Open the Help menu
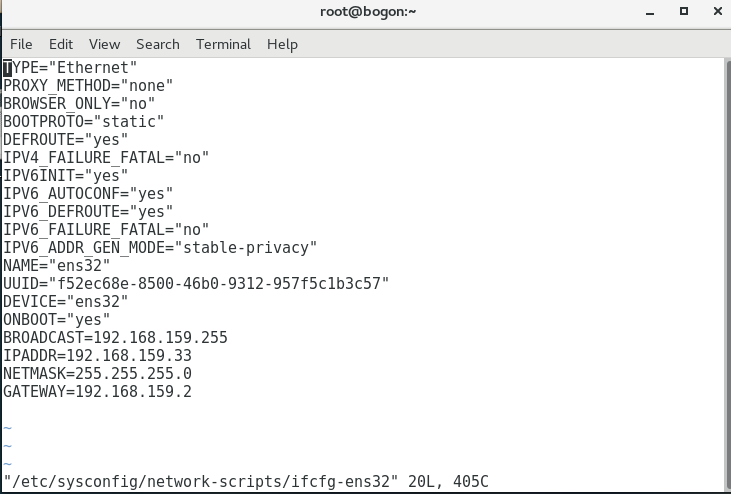731x494 pixels. [282, 44]
